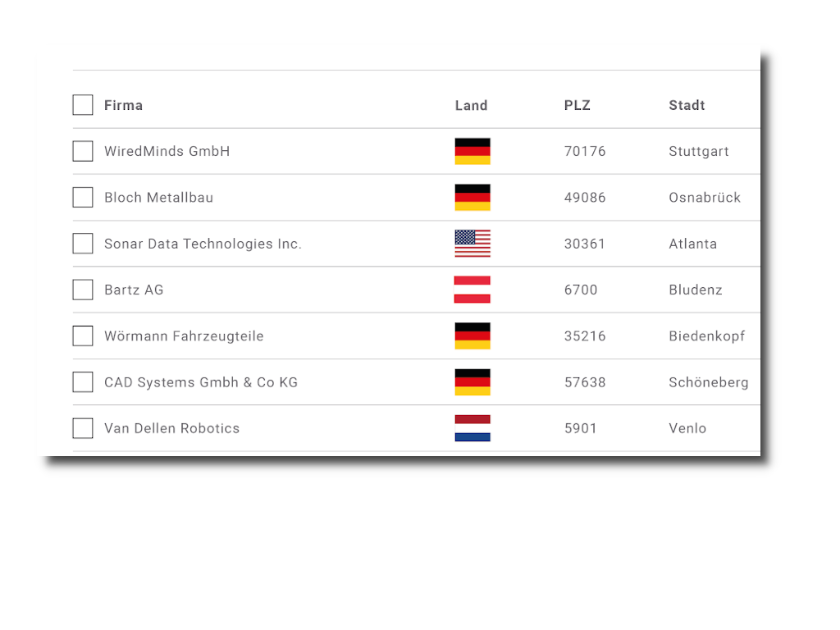Click the Austrian flag for Bartz AG
This screenshot has width=840, height=630.
472,290
